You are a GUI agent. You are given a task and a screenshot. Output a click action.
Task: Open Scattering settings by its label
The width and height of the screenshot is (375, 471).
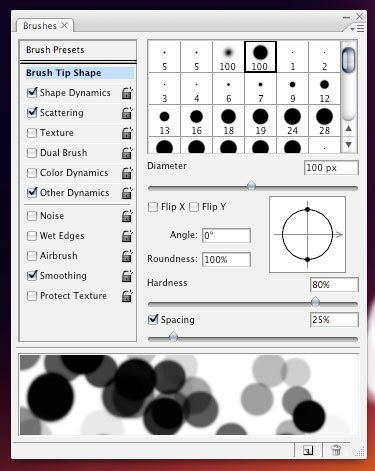coord(62,113)
